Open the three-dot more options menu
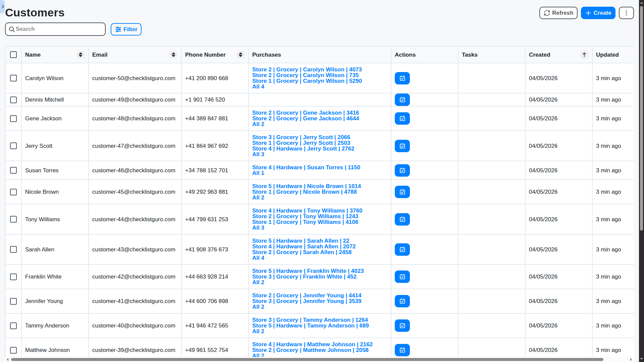The width and height of the screenshot is (644, 362). [x=626, y=13]
